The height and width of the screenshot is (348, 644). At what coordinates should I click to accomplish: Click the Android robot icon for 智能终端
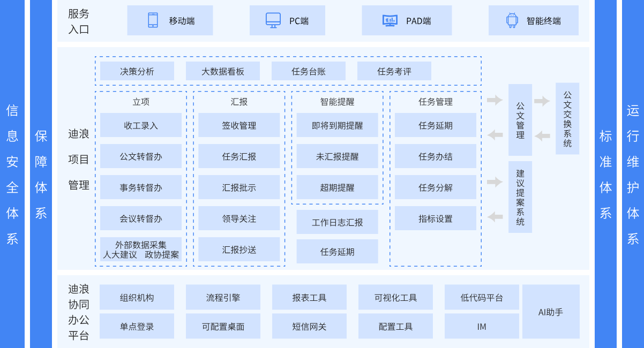(x=512, y=20)
